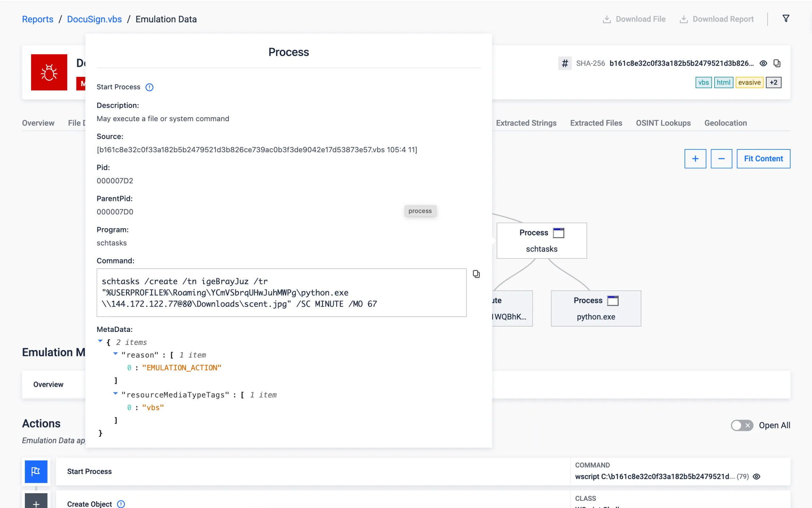Viewport: 812px width, 508px height.
Task: Zoom in the process graph
Action: (x=695, y=159)
